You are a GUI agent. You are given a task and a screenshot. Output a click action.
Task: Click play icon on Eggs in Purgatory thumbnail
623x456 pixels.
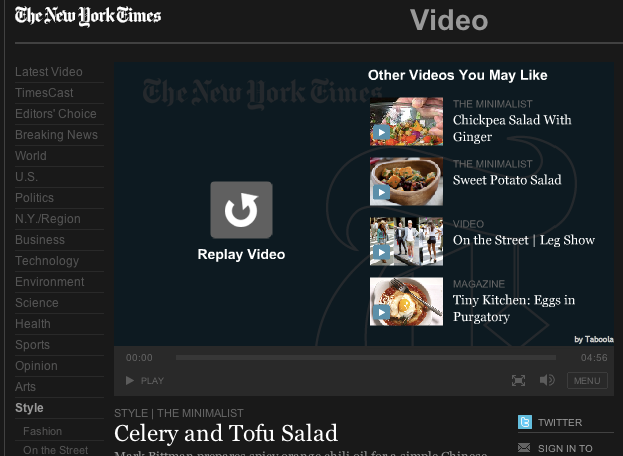(381, 312)
